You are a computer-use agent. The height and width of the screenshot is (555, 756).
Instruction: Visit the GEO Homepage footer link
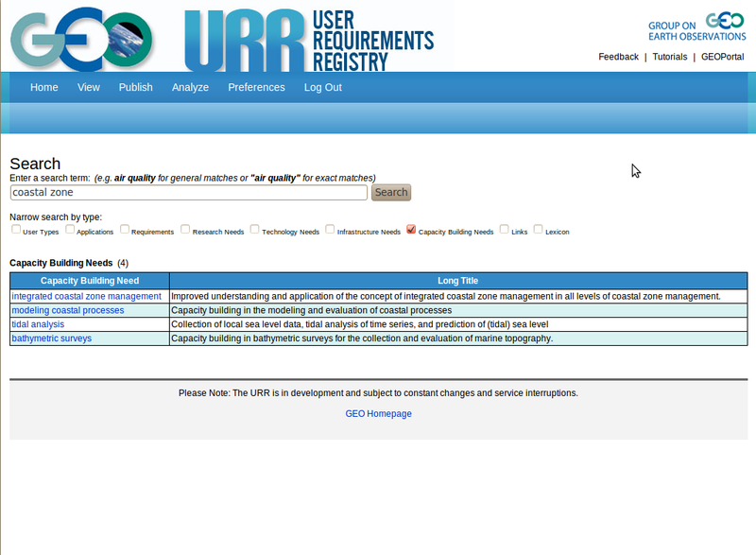[378, 413]
